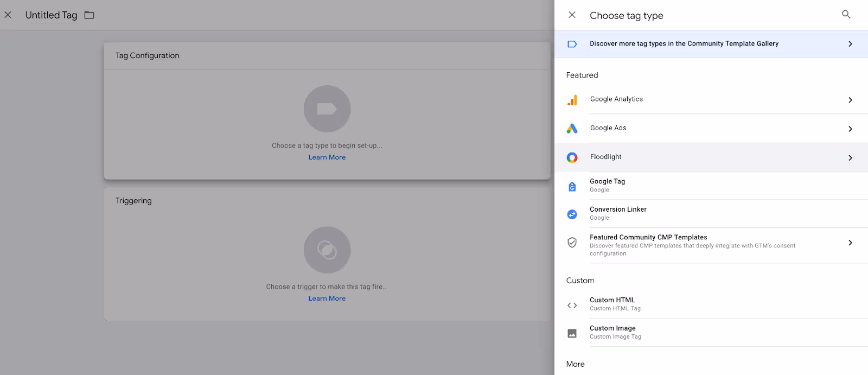Expand the Google Analytics chevron
868x375 pixels.
[x=850, y=100]
